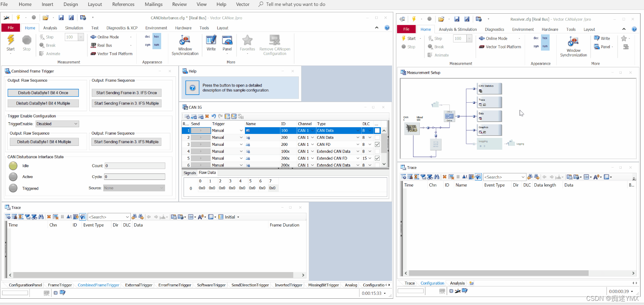Click the help icon in CANalyzer ribbon corner
The height and width of the screenshot is (305, 644).
[634, 29]
